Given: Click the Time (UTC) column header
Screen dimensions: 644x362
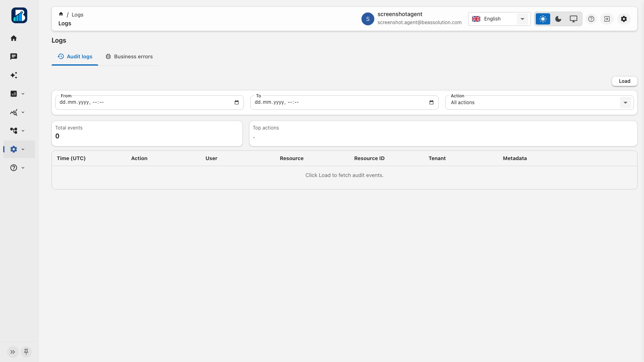Looking at the screenshot, I should point(71,158).
